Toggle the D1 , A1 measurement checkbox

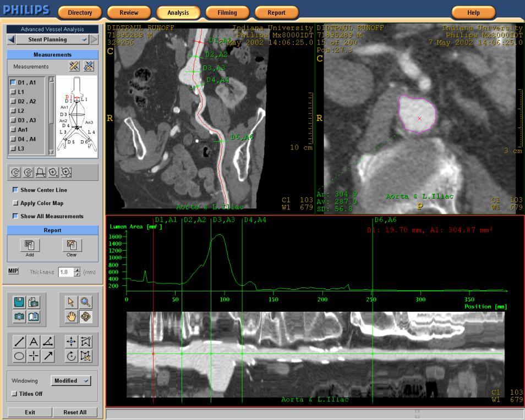pos(13,82)
